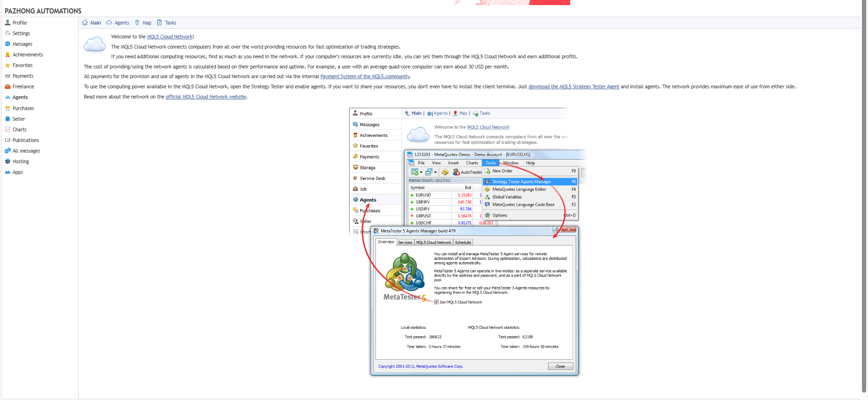Click the Agents cloud icon in top navigation
The image size is (868, 400).
pyautogui.click(x=109, y=23)
